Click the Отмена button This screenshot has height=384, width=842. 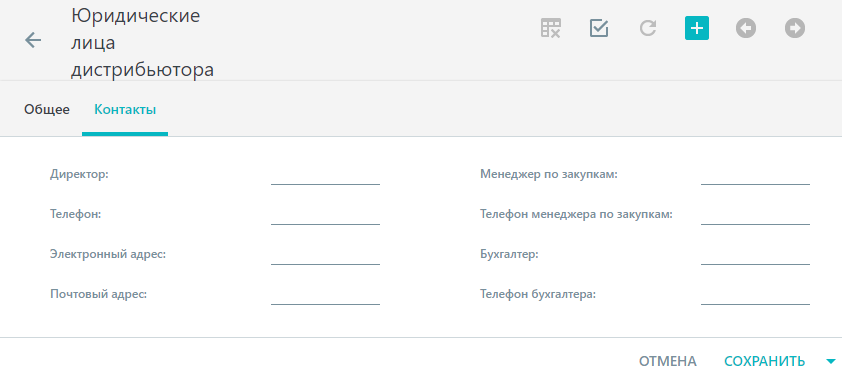click(x=667, y=361)
